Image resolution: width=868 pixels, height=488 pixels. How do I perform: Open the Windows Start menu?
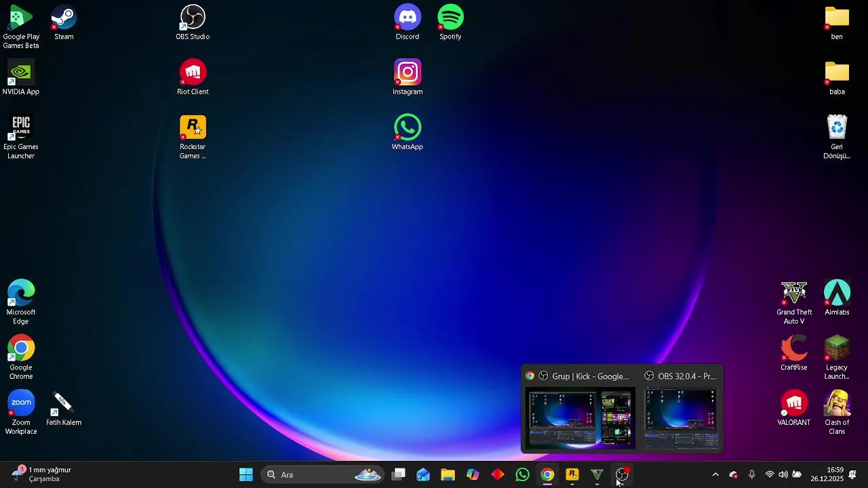coord(246,474)
